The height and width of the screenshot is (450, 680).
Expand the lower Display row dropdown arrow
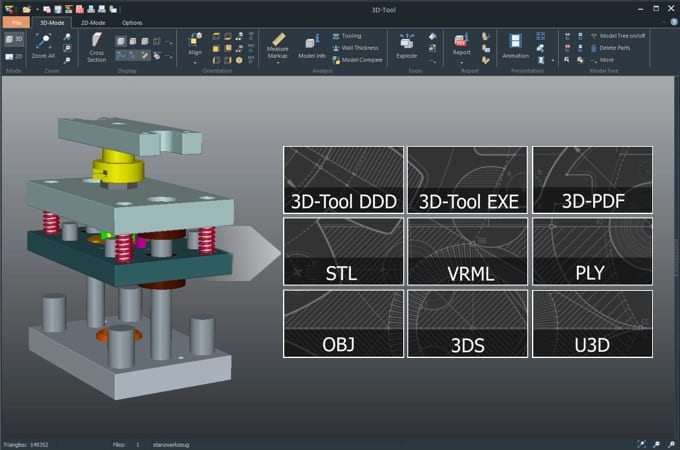pyautogui.click(x=170, y=57)
